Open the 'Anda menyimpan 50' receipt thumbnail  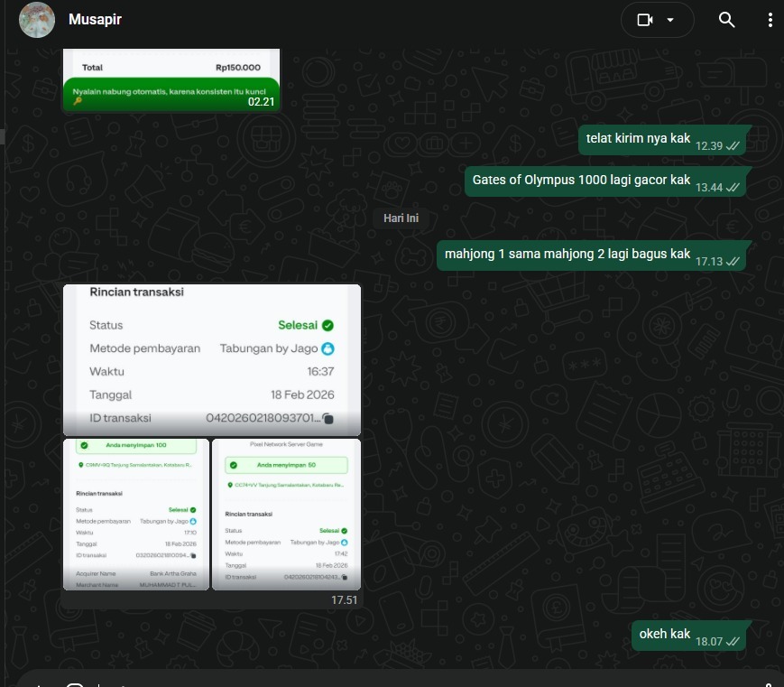pyautogui.click(x=287, y=515)
